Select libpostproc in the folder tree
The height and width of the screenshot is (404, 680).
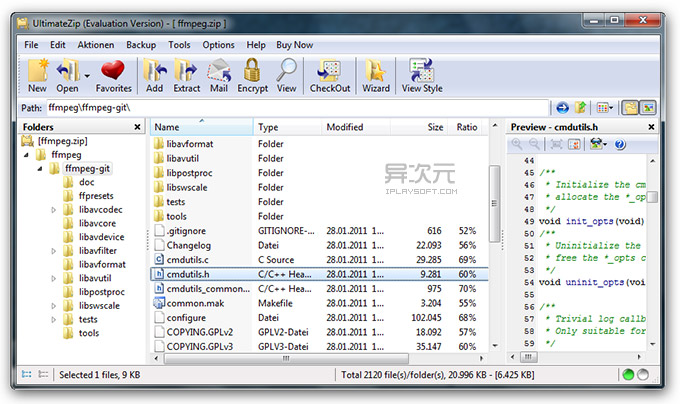[x=101, y=292]
